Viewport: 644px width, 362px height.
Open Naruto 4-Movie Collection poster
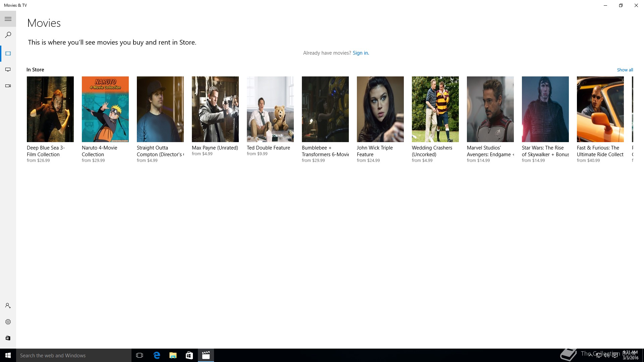105,109
